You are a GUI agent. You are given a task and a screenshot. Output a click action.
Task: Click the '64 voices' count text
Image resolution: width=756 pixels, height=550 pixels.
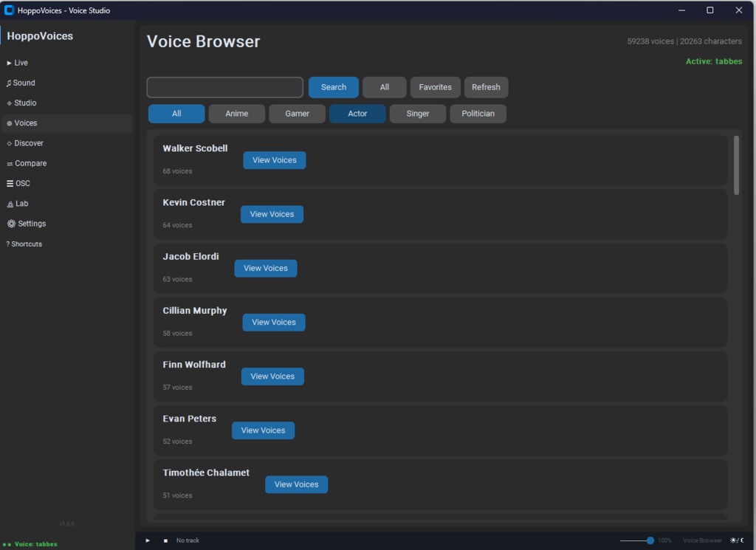(x=177, y=225)
